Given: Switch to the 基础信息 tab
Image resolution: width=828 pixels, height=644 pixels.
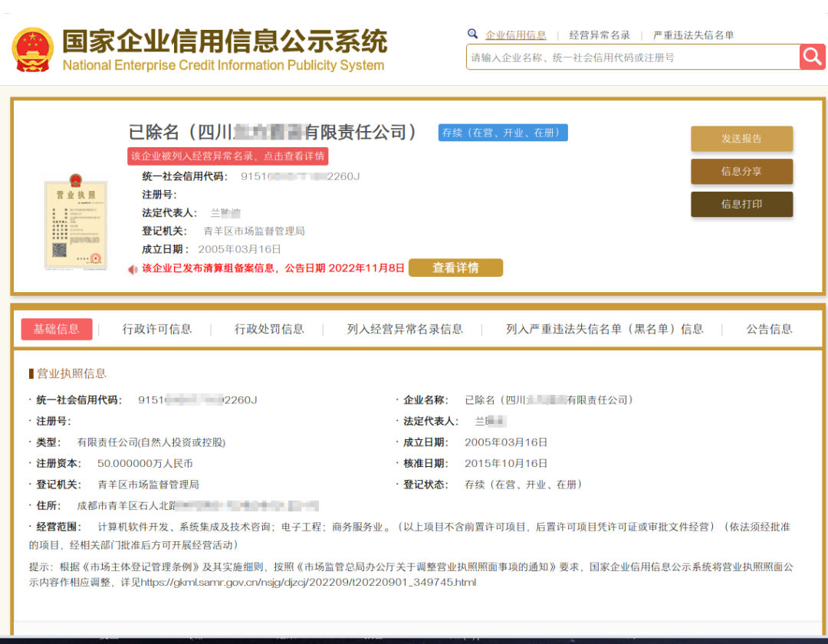Looking at the screenshot, I should pyautogui.click(x=56, y=329).
